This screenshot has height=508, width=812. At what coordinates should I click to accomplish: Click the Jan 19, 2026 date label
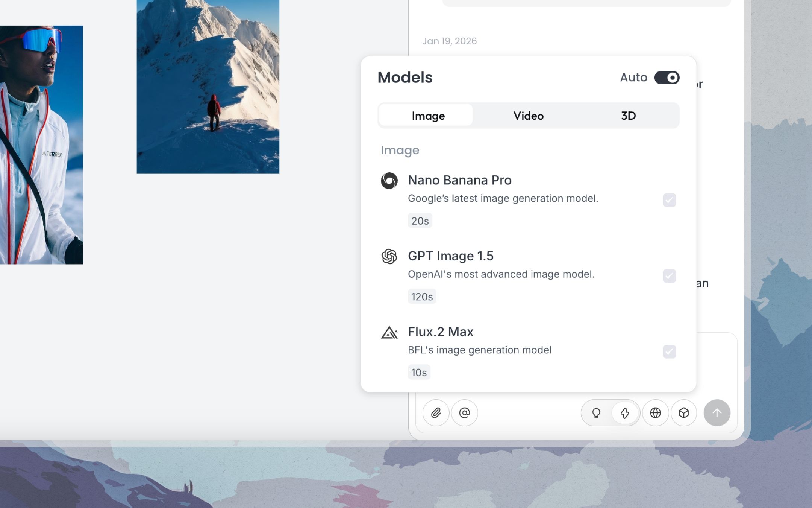point(449,41)
